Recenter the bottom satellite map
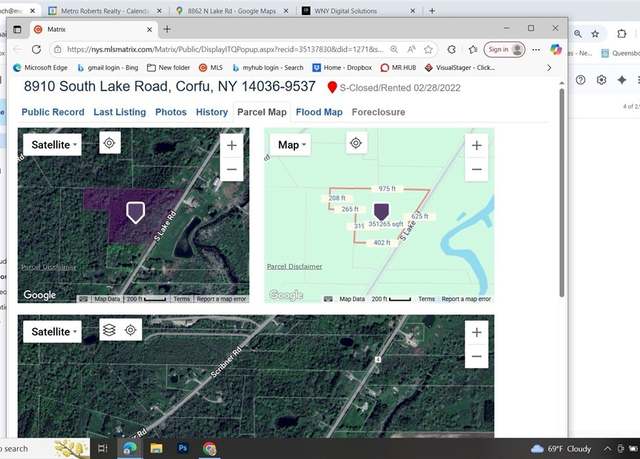Viewport: 640px width, 459px height. coord(131,330)
